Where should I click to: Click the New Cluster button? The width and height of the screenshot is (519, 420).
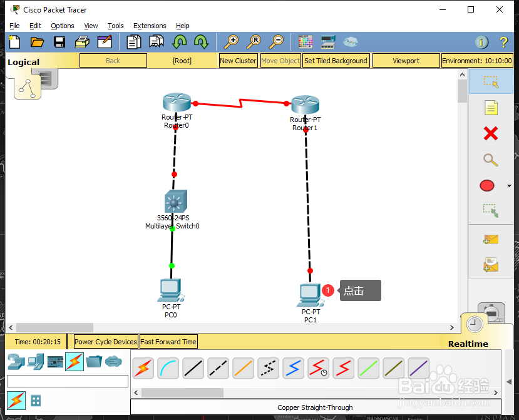click(238, 61)
